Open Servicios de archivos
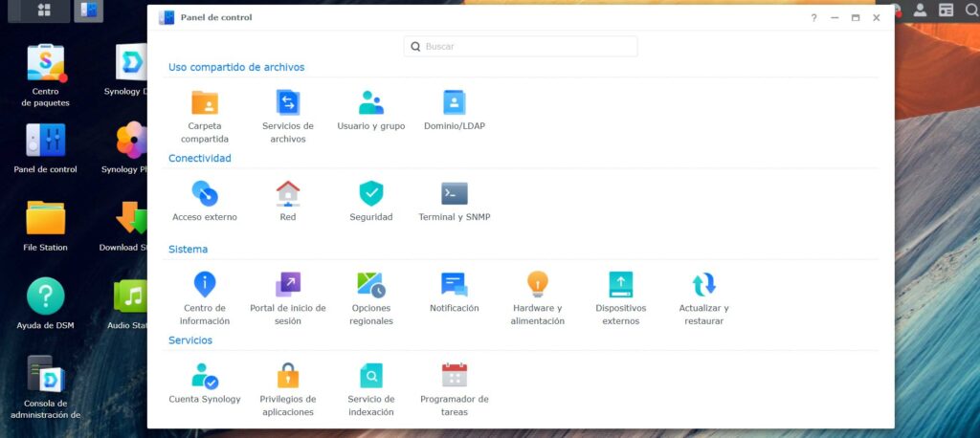The image size is (980, 438). [x=288, y=116]
